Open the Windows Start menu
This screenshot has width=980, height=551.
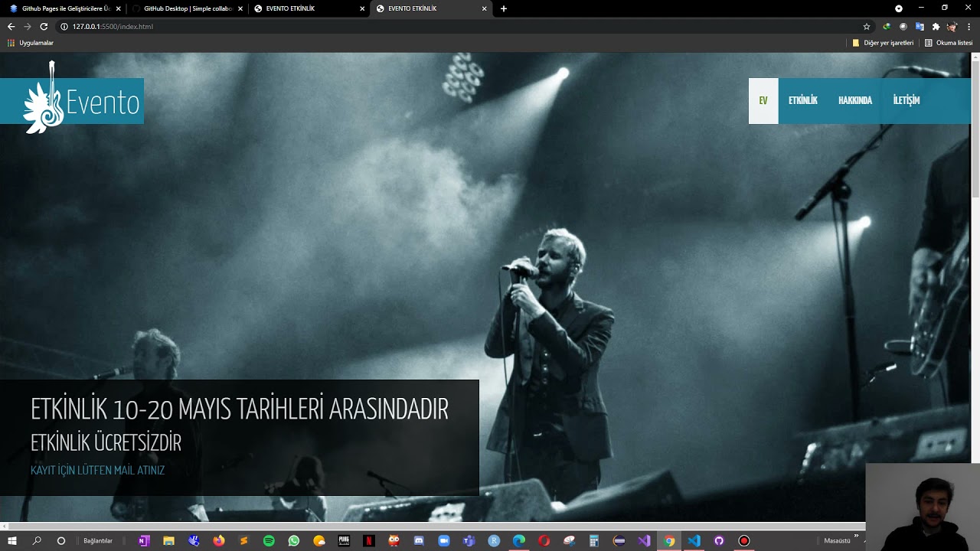click(x=12, y=540)
